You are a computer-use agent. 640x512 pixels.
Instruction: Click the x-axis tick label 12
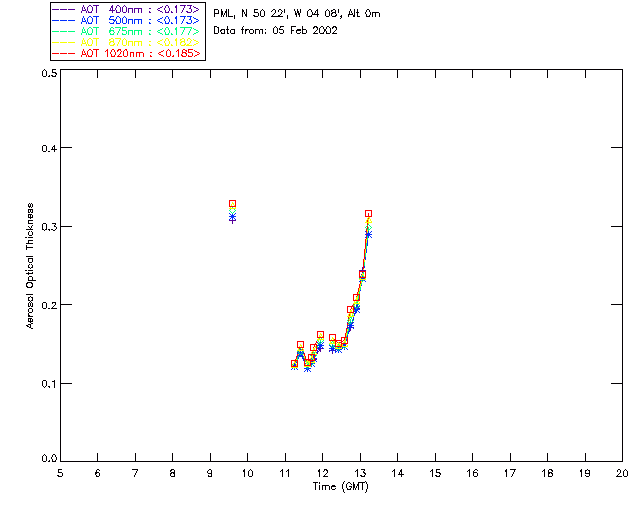322,473
